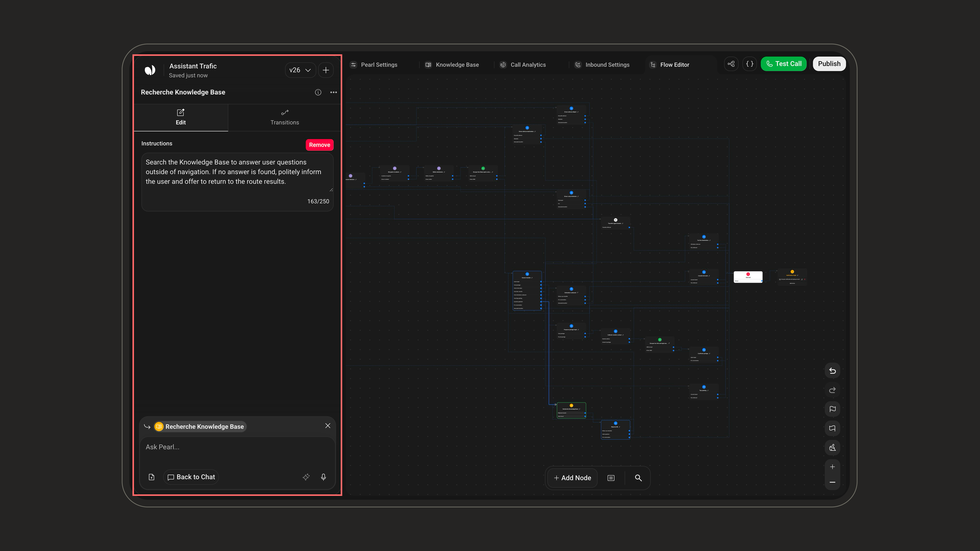Click purple code icon on Récupérer incidents node
980x551 pixels.
(x=394, y=168)
